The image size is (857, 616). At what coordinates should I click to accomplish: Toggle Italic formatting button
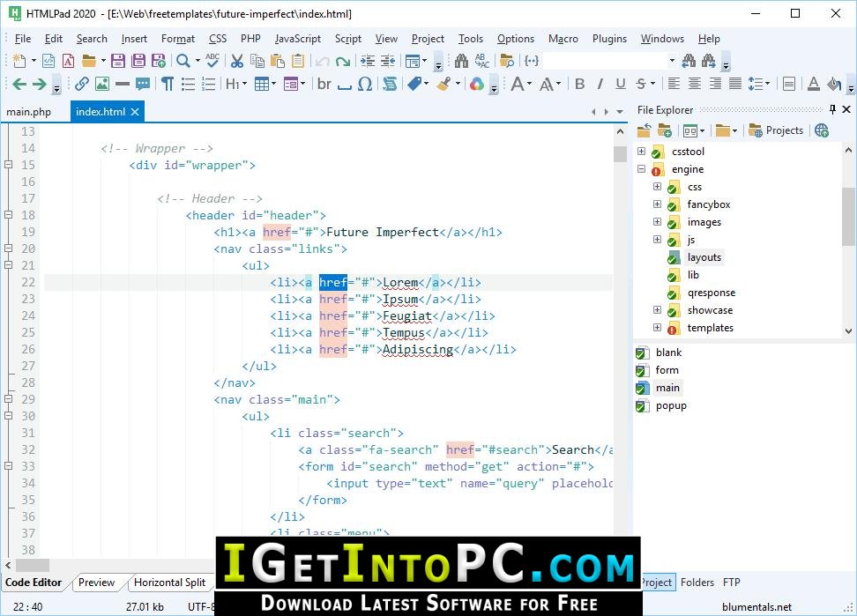tap(600, 84)
